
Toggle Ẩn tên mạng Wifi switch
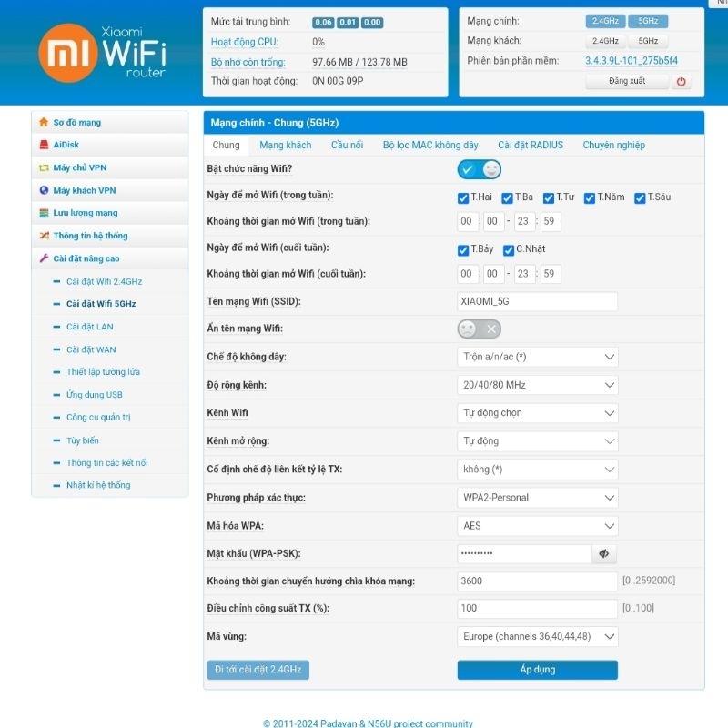click(479, 329)
